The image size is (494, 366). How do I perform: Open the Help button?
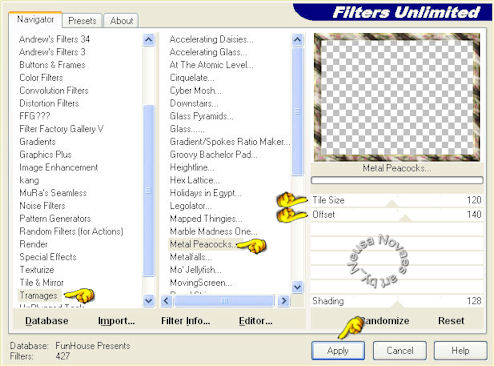[x=460, y=351]
